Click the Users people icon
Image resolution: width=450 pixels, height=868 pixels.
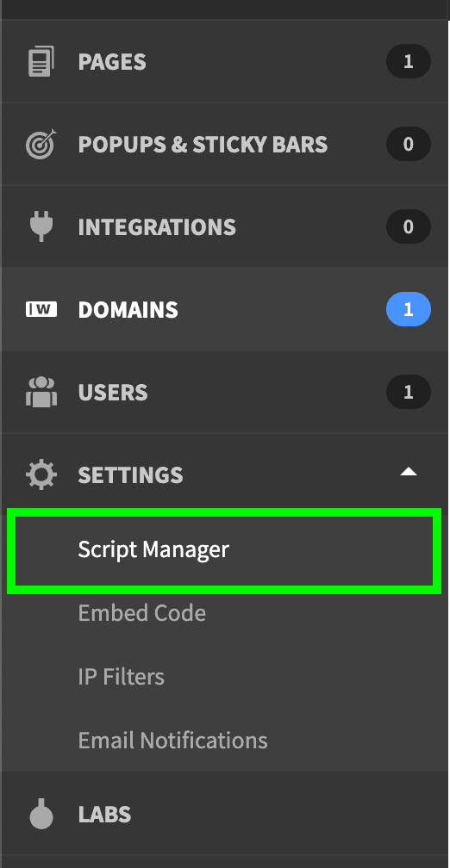(41, 392)
